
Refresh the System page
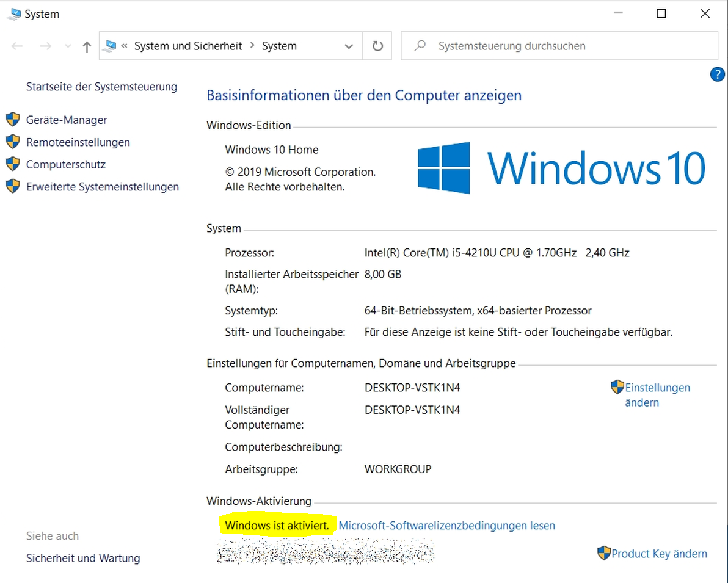point(377,46)
